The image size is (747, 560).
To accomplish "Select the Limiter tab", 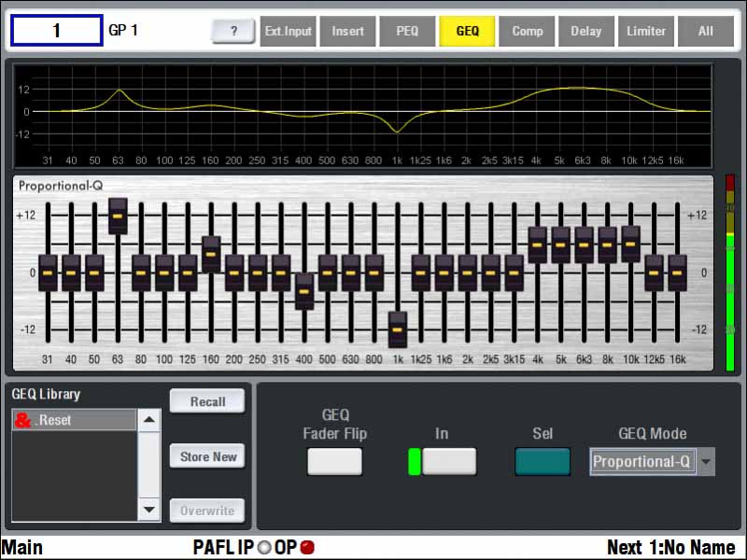I will point(646,31).
